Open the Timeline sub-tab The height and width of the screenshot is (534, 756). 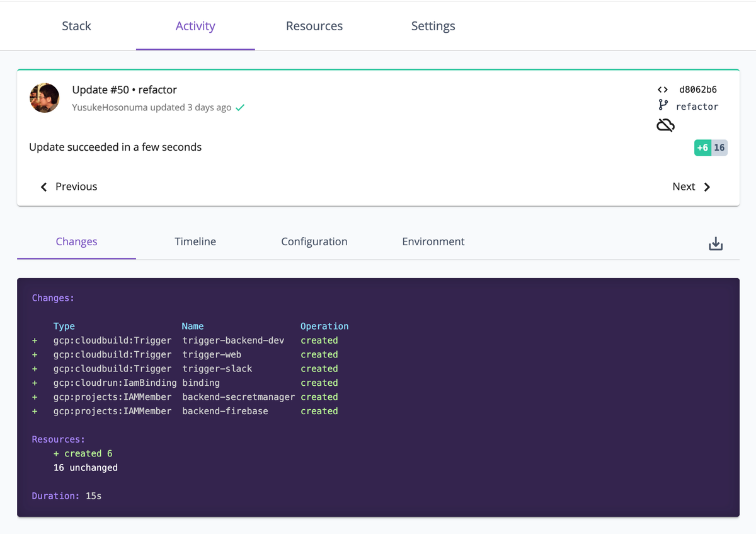(x=195, y=241)
